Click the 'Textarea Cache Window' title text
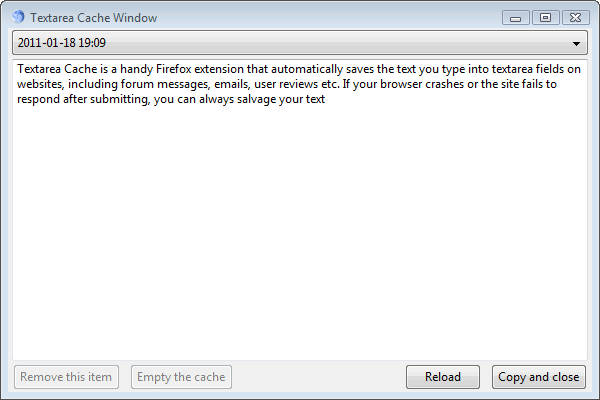 93,18
